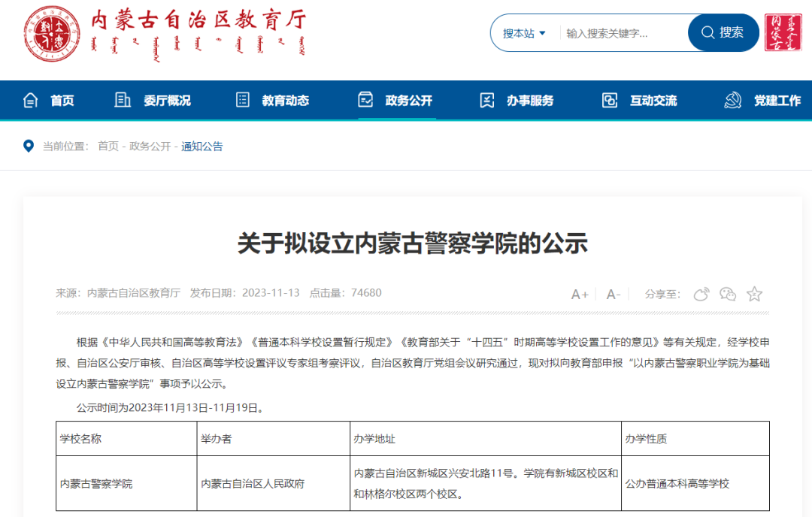812x517 pixels.
Task: Share the article via the WeChat icon
Action: coord(728,295)
